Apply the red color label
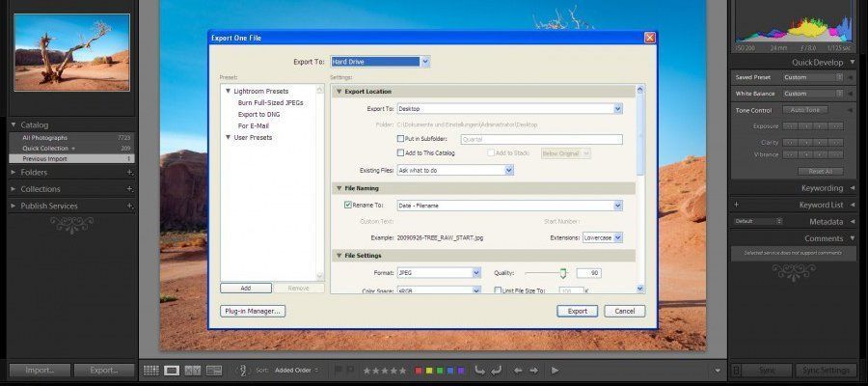The width and height of the screenshot is (868, 386). tap(418, 370)
